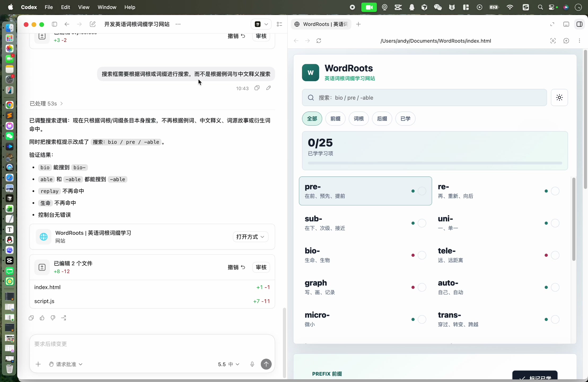Toggle the bottom panel layout icon
This screenshot has width=588, height=382.
pyautogui.click(x=566, y=24)
